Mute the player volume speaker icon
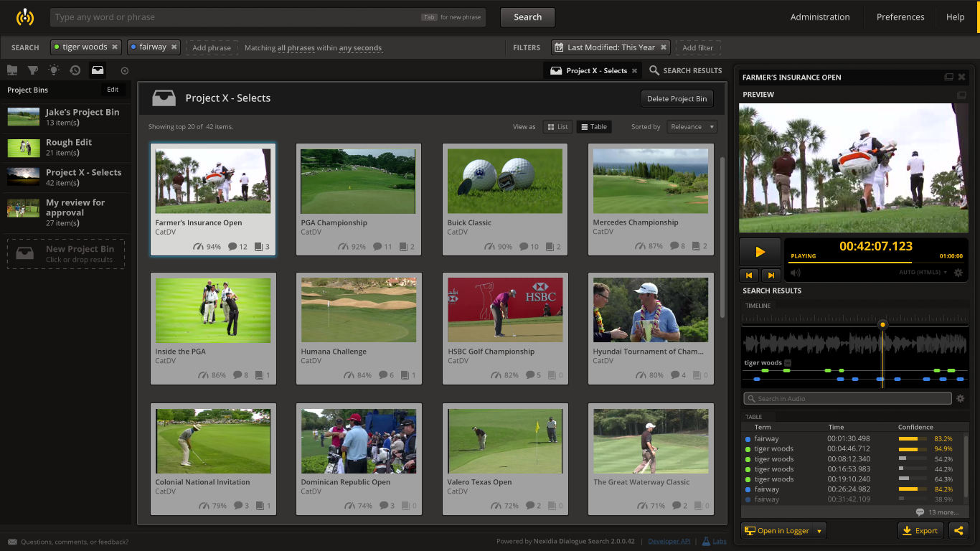Viewport: 980px width, 551px height. (795, 273)
